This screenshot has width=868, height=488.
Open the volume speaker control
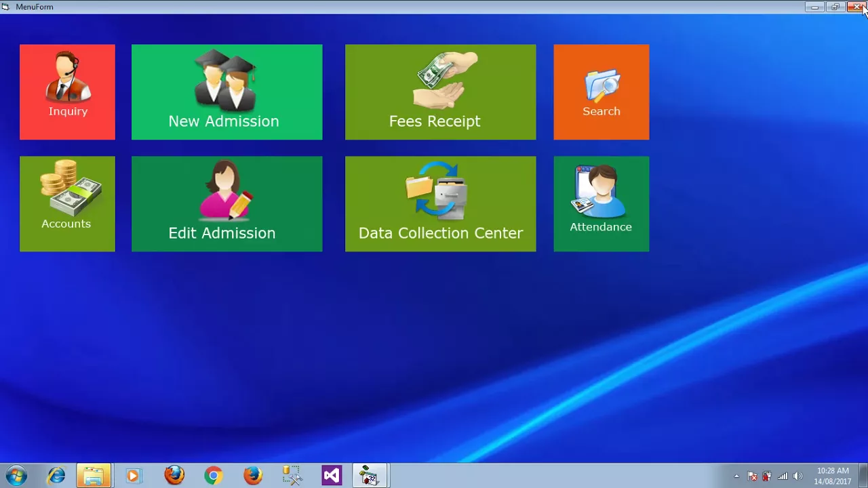(x=797, y=476)
